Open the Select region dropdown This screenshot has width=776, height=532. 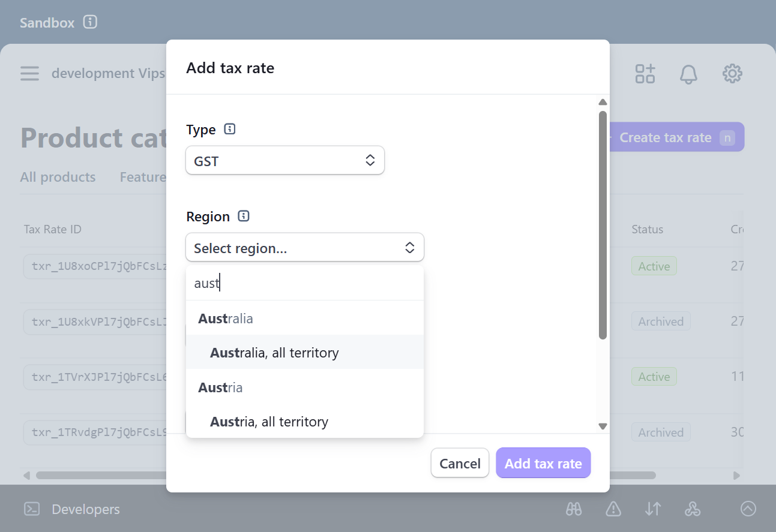click(x=305, y=247)
